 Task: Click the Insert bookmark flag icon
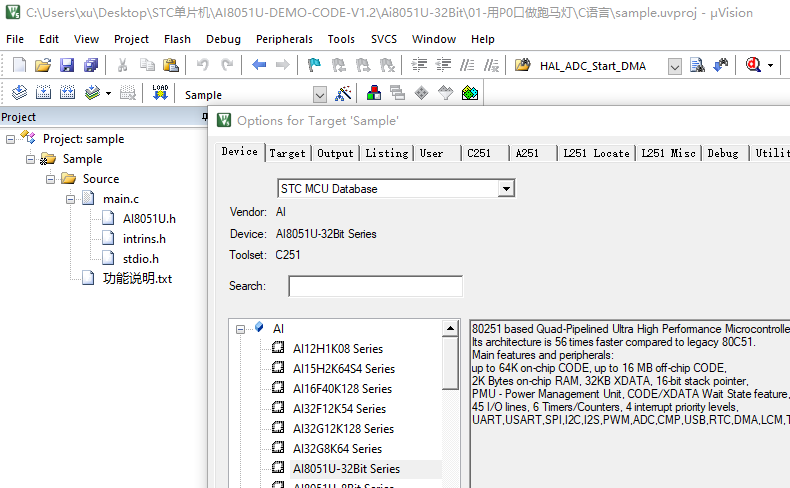(x=314, y=65)
